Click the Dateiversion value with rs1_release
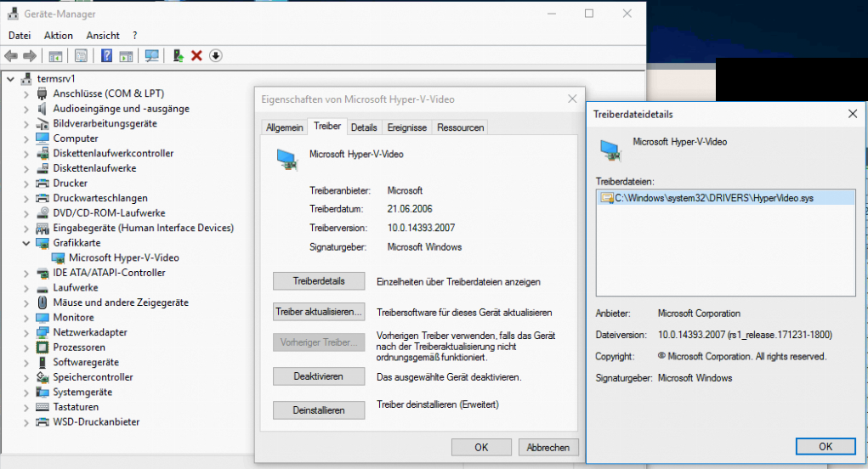Screen dimensions: 868x469 [745, 335]
